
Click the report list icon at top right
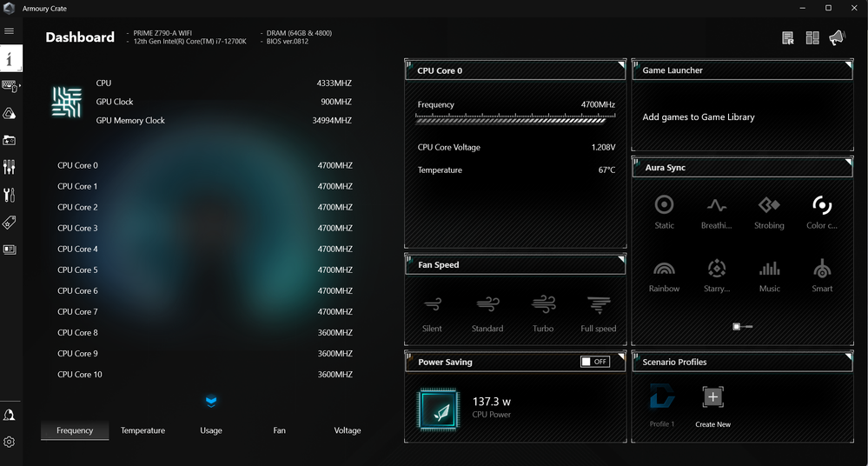[788, 37]
